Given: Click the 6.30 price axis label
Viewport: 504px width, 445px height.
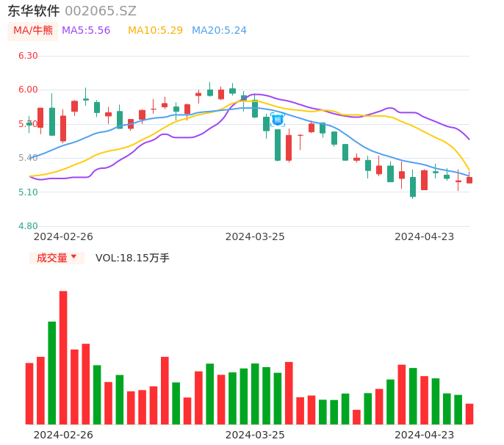Looking at the screenshot, I should click(x=28, y=56).
